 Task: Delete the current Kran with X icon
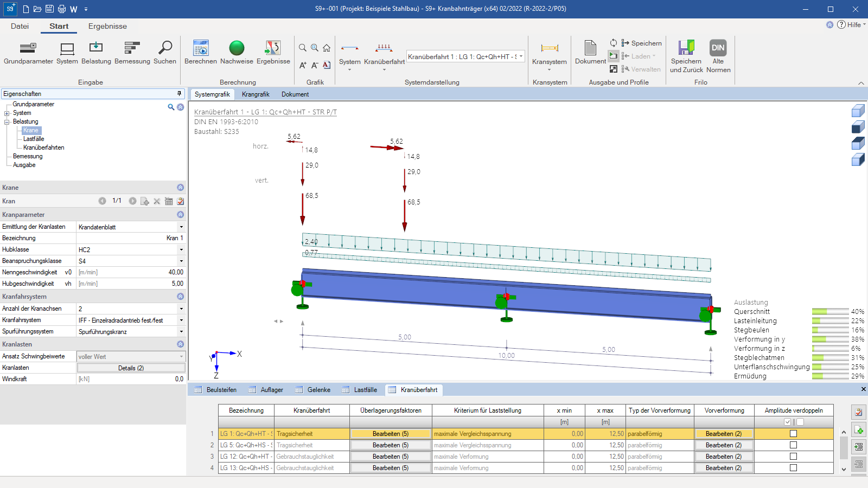(x=157, y=201)
